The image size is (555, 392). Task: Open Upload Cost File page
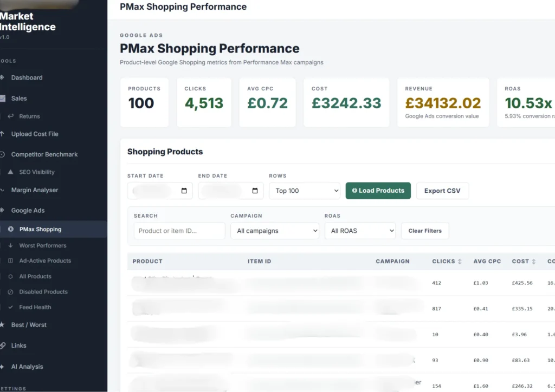[x=34, y=134]
